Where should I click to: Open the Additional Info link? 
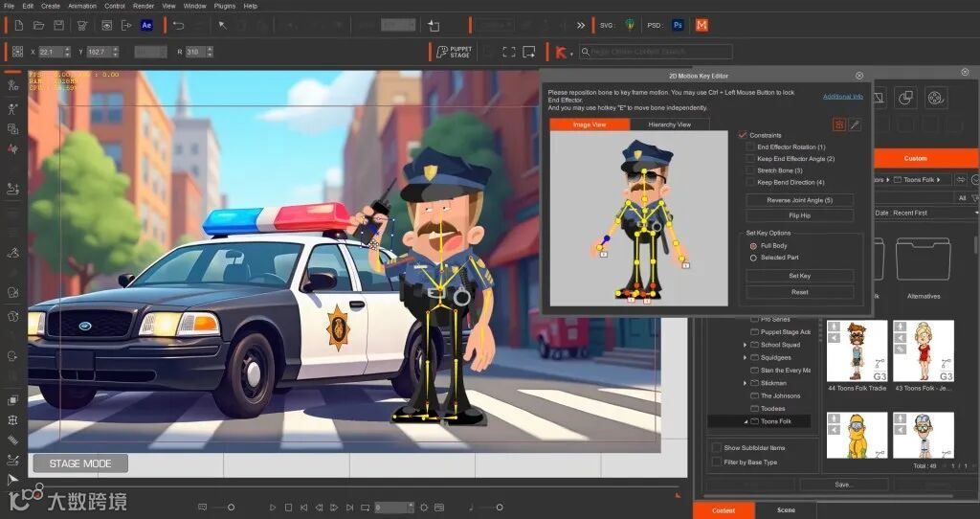[842, 97]
